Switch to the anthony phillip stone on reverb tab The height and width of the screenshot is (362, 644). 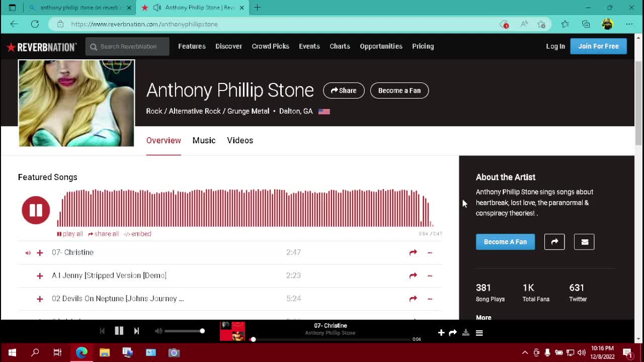(80, 8)
